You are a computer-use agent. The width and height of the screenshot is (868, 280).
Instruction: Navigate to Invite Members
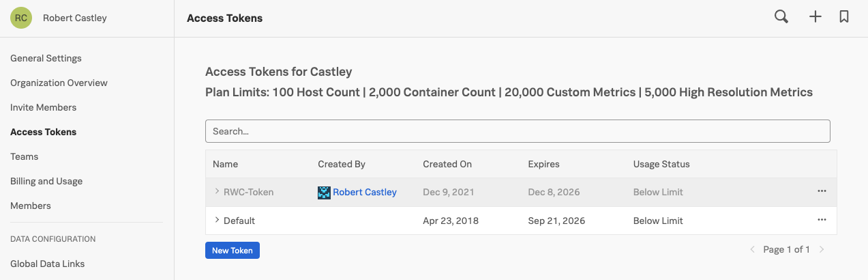43,107
